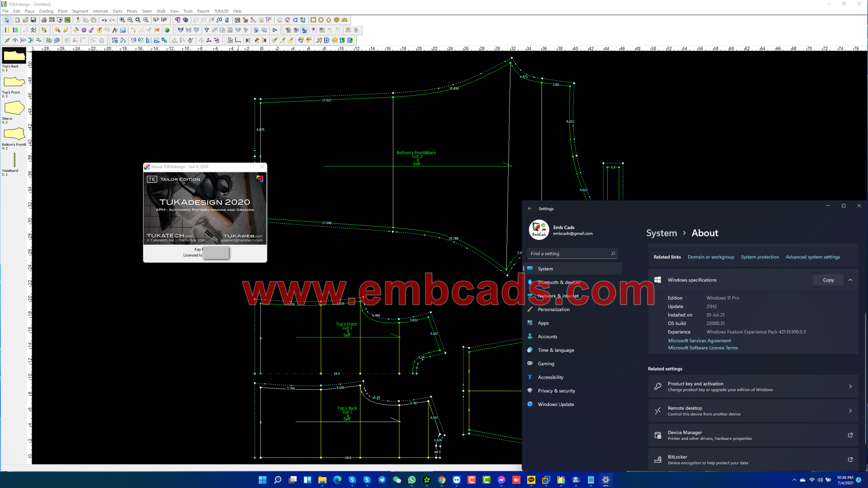Undo the last action
The image size is (868, 488).
coord(105,20)
